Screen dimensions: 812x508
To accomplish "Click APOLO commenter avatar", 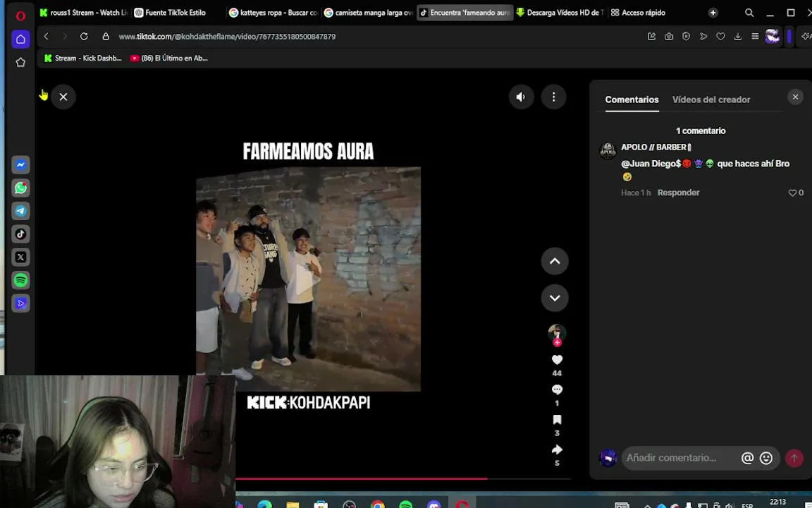I will tap(608, 150).
